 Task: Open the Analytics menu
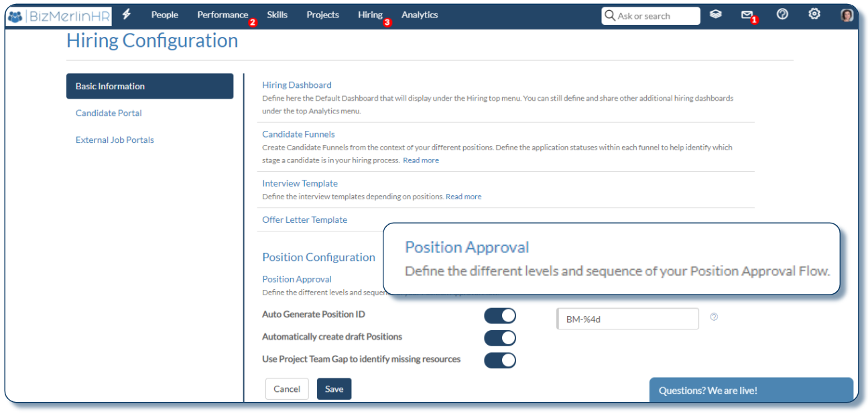tap(420, 14)
